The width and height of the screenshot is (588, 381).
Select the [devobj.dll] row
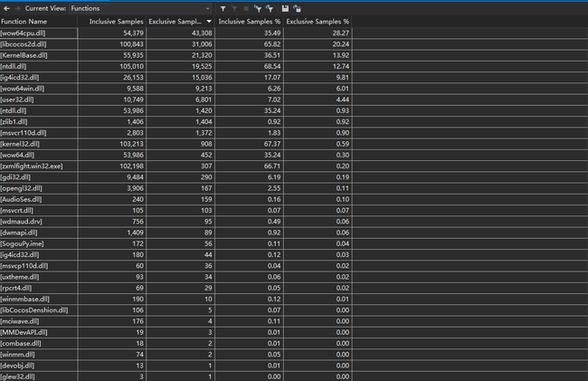pyautogui.click(x=175, y=366)
